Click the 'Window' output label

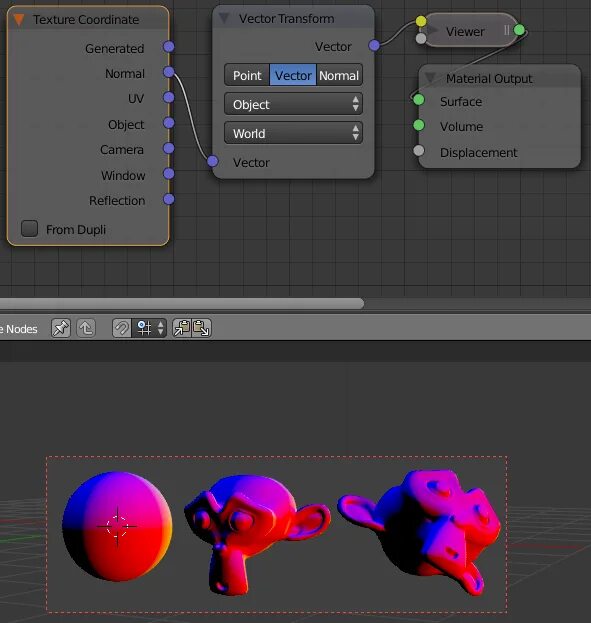(123, 175)
